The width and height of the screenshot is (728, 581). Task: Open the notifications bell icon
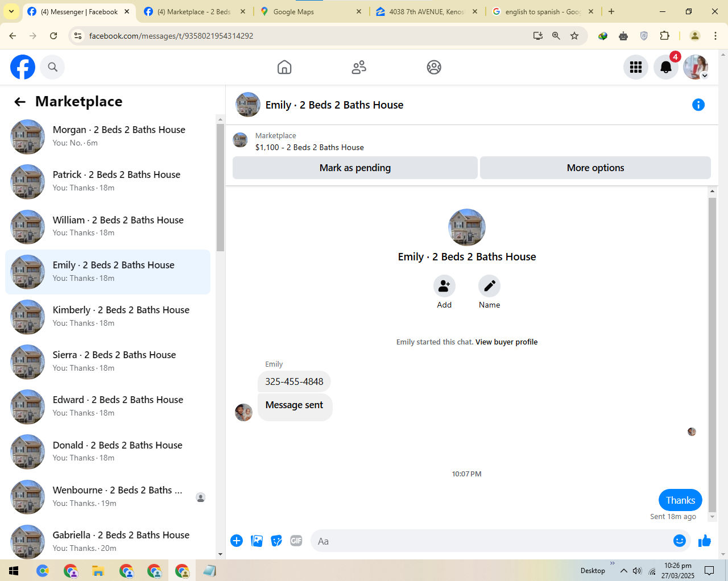666,67
